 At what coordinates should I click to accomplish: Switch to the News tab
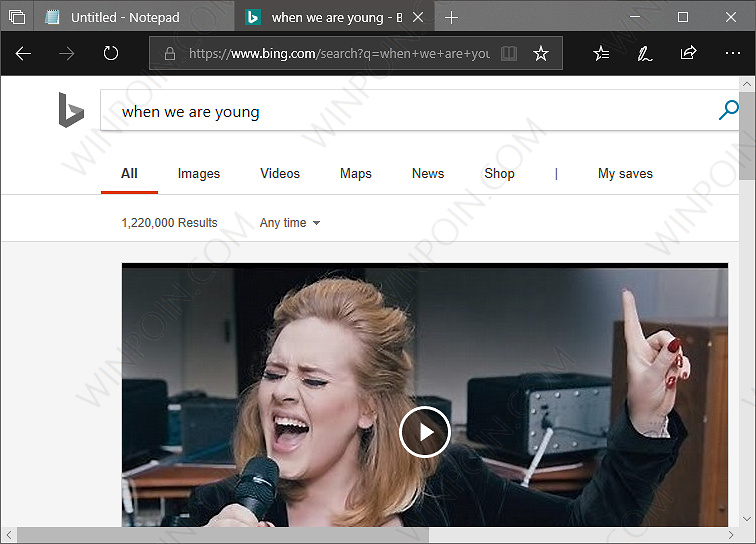click(x=428, y=174)
